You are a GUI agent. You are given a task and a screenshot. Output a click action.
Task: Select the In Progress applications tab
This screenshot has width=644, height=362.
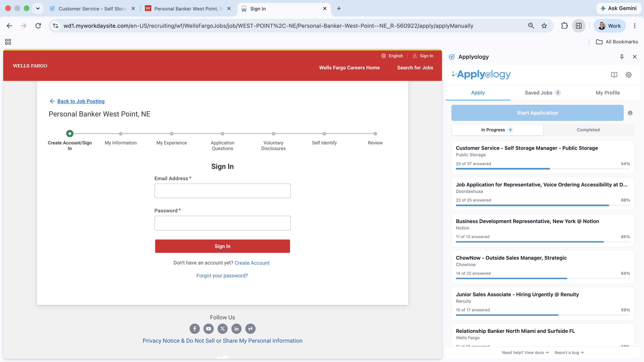497,130
